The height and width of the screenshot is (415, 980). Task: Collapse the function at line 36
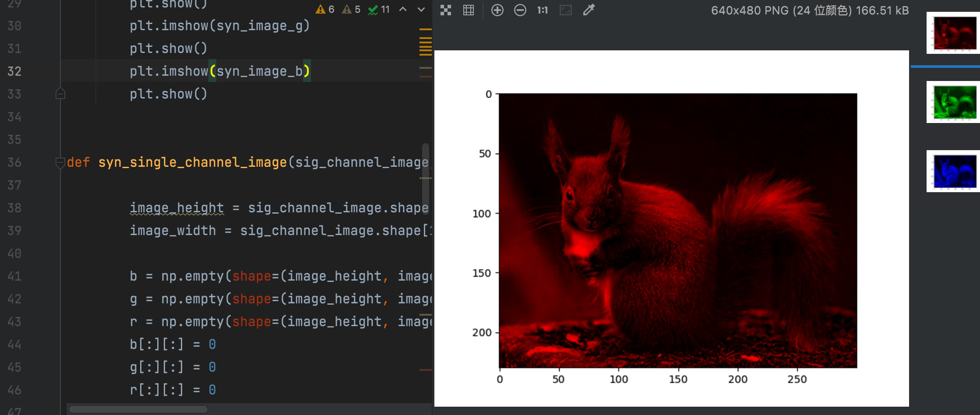point(60,163)
